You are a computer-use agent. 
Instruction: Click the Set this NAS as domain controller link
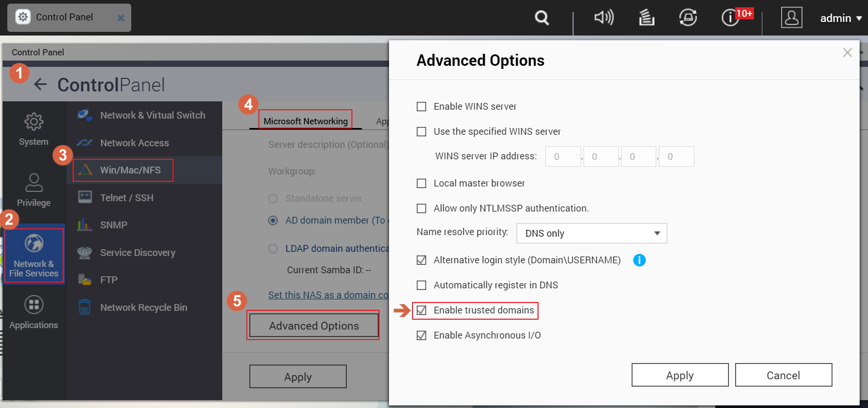click(x=328, y=295)
